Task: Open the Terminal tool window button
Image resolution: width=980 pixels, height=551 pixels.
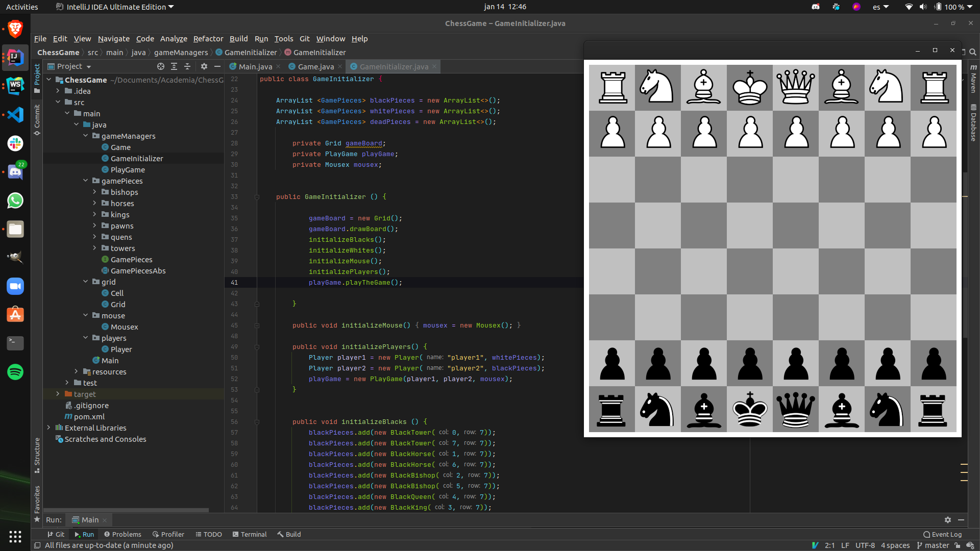Action: pyautogui.click(x=250, y=534)
